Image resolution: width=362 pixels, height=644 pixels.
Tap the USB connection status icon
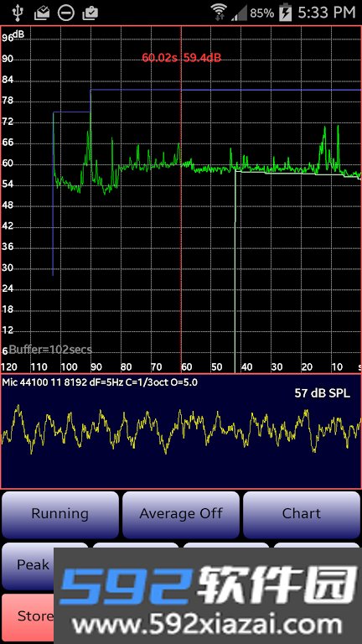pos(18,13)
